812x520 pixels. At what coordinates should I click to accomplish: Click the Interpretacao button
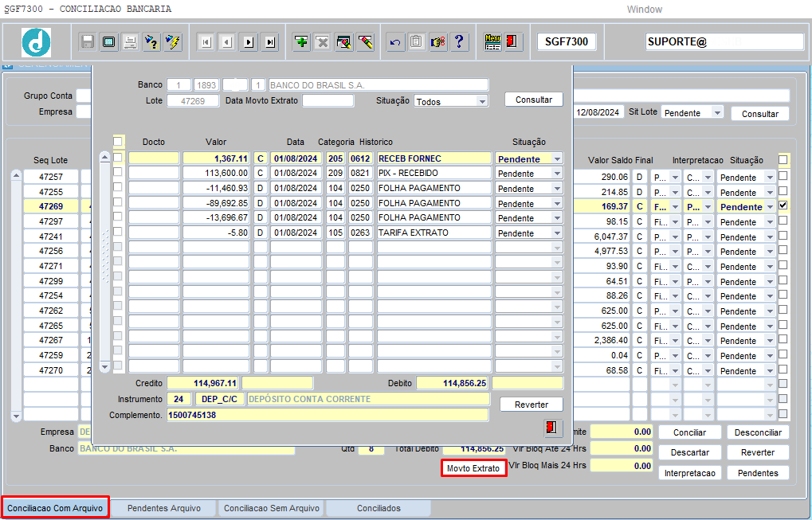click(x=689, y=473)
